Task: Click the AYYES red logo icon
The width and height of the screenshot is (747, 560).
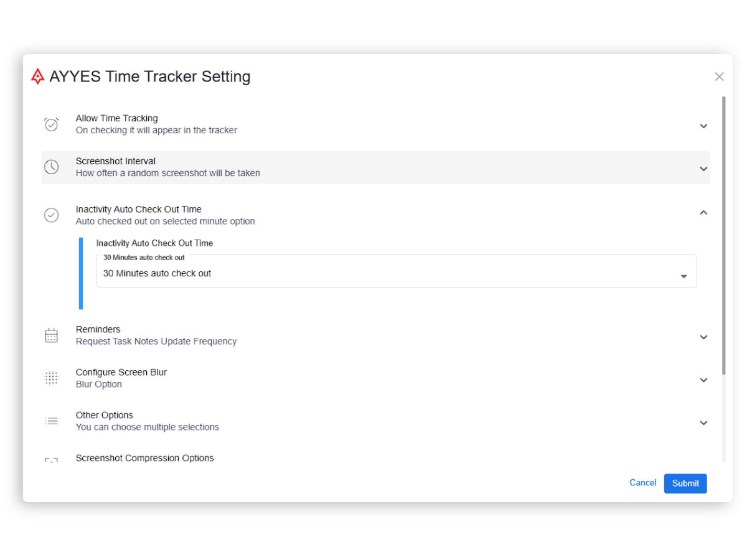Action: [38, 77]
